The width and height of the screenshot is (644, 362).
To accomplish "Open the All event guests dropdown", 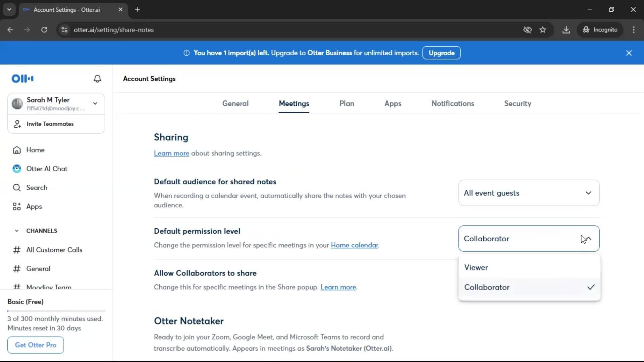I will 529,193.
